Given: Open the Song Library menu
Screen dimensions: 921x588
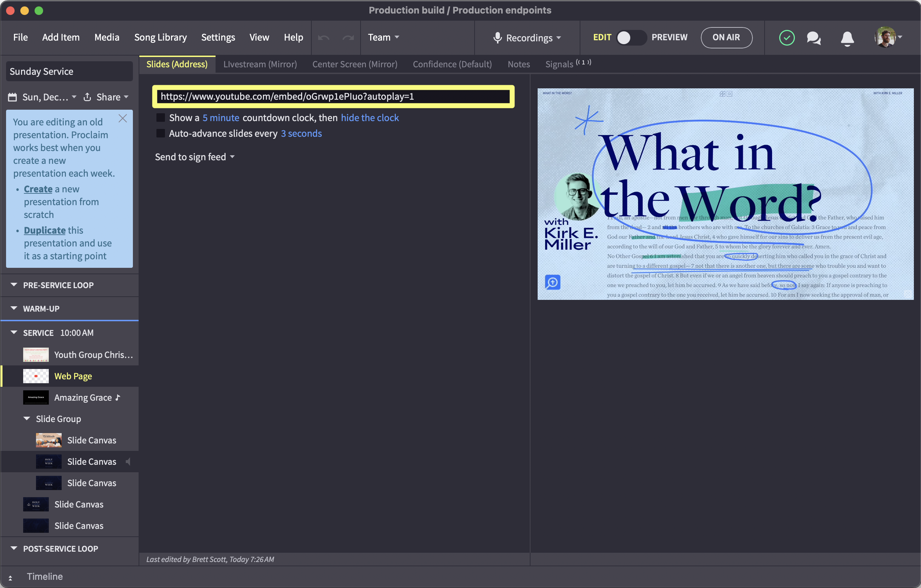Looking at the screenshot, I should click(160, 37).
